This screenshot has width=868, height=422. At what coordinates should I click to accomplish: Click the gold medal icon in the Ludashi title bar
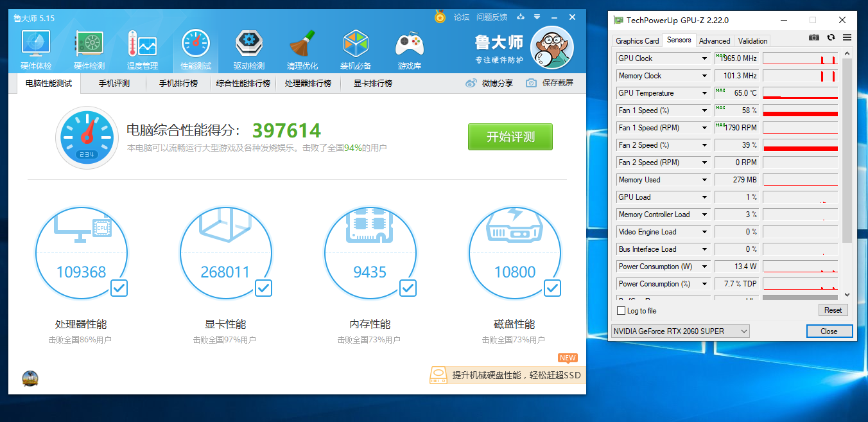click(x=440, y=17)
